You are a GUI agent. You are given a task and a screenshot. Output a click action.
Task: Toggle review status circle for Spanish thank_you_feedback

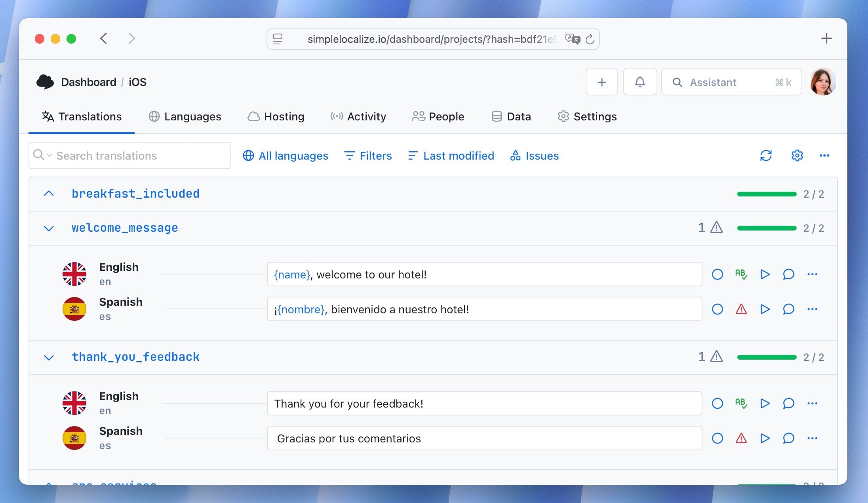pyautogui.click(x=717, y=438)
